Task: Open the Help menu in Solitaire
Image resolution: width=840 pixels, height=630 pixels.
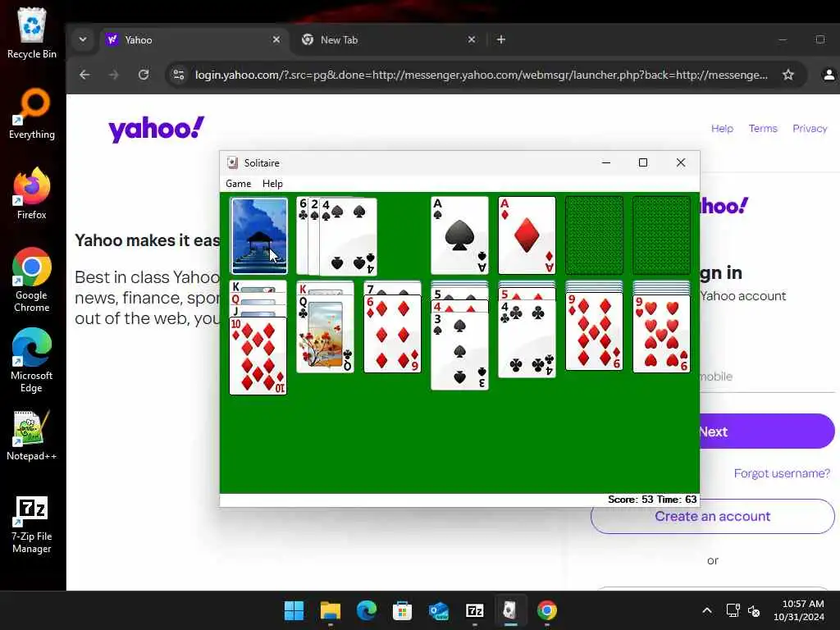Action: point(272,184)
